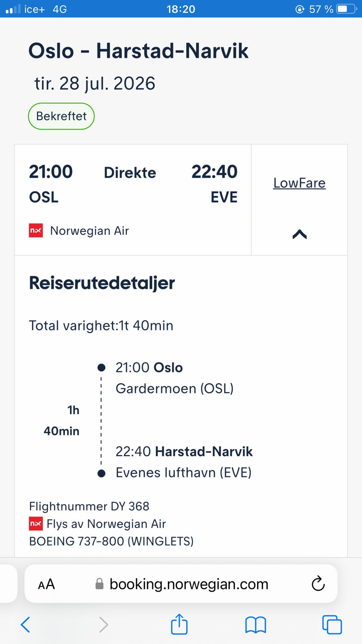
Task: Reload the page with refresh icon
Action: tap(318, 583)
